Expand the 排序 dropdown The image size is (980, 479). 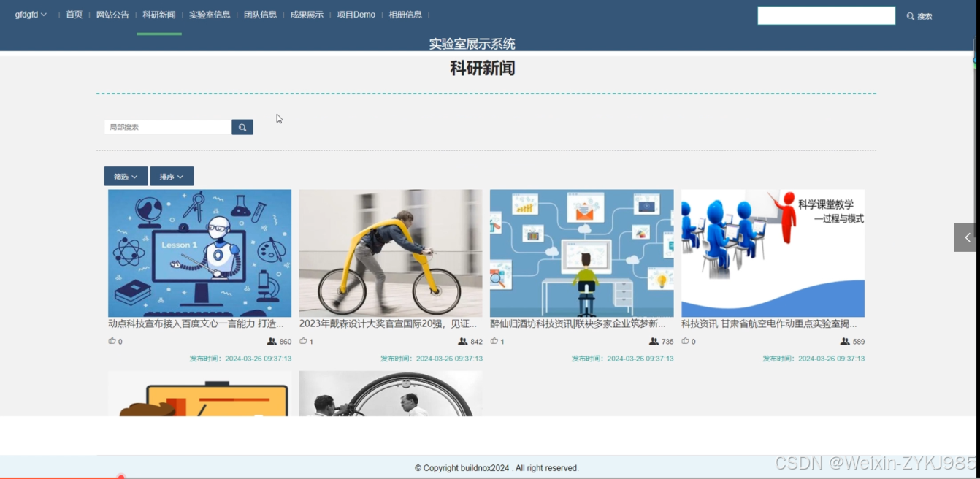(x=172, y=177)
